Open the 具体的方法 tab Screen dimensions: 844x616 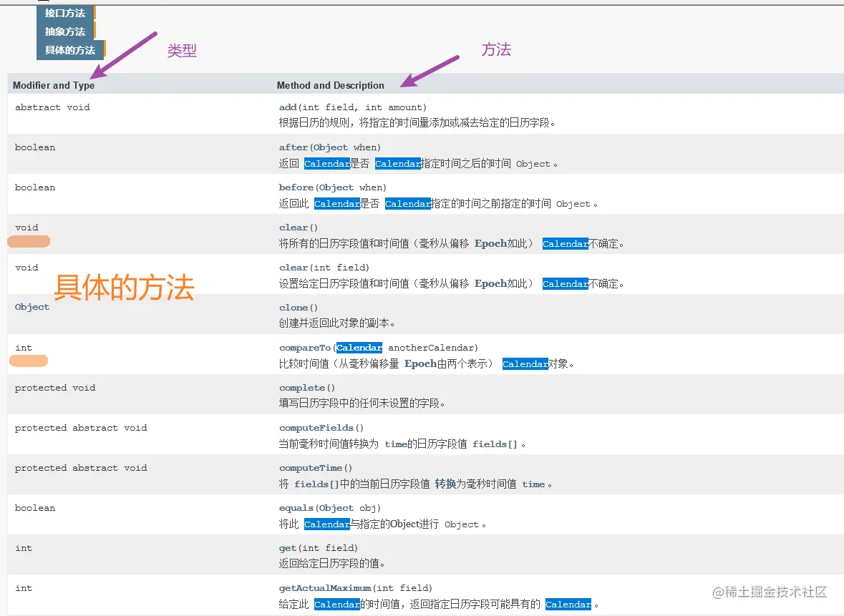[69, 50]
